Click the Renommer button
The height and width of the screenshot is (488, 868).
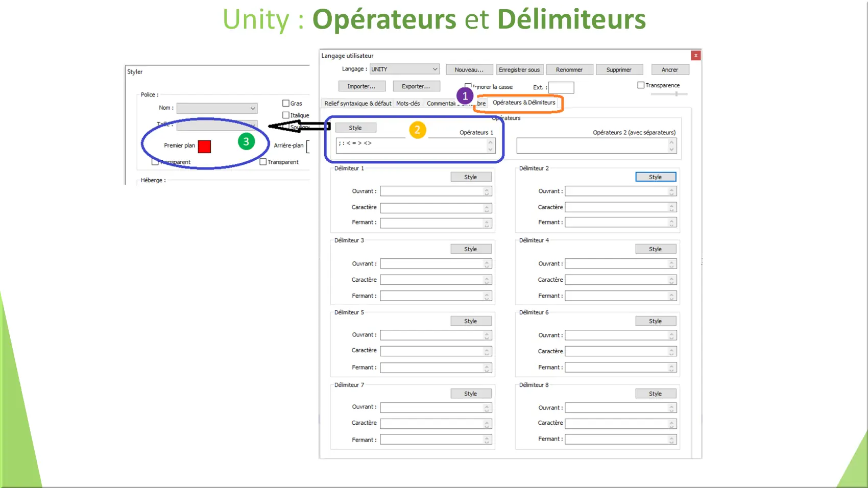pyautogui.click(x=569, y=69)
